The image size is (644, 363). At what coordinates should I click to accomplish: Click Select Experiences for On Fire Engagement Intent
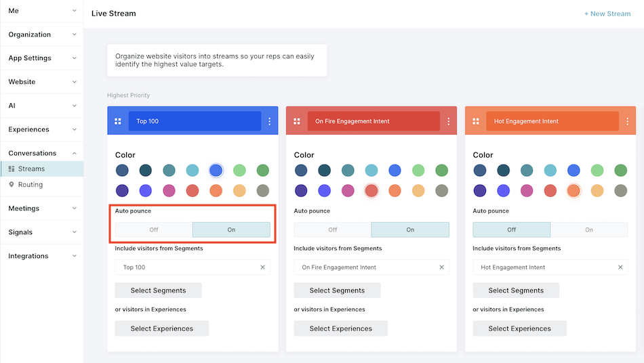tap(340, 328)
